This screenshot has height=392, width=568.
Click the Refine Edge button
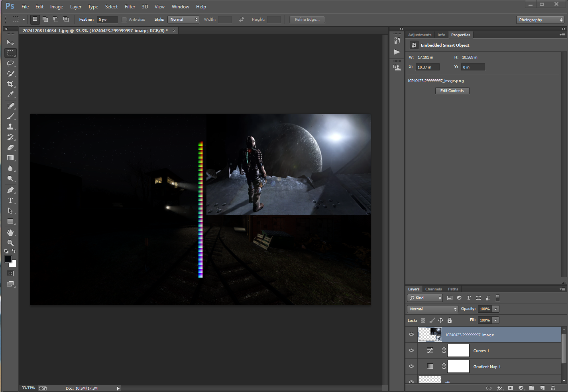click(307, 20)
